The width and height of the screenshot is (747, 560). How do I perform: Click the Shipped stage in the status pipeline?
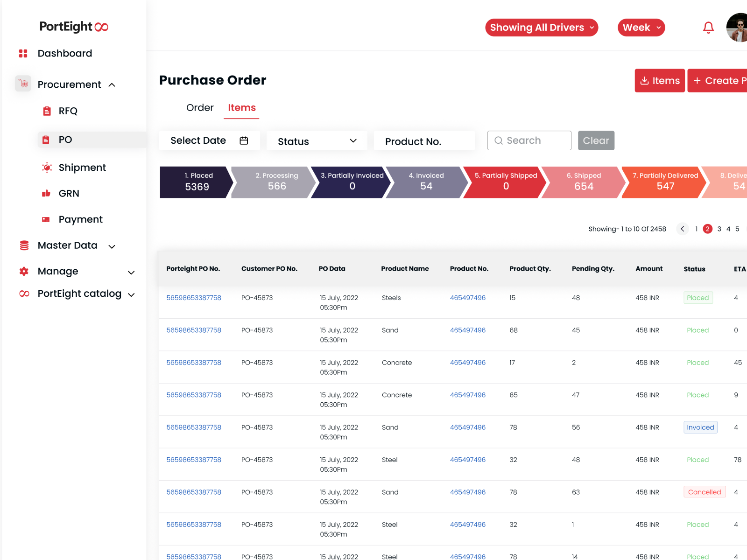(584, 182)
